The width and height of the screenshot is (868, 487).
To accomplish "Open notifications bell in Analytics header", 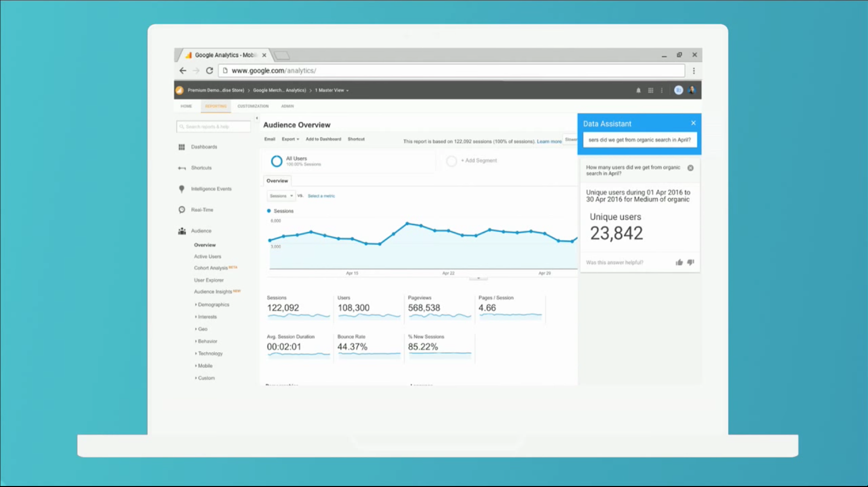I will 638,90.
